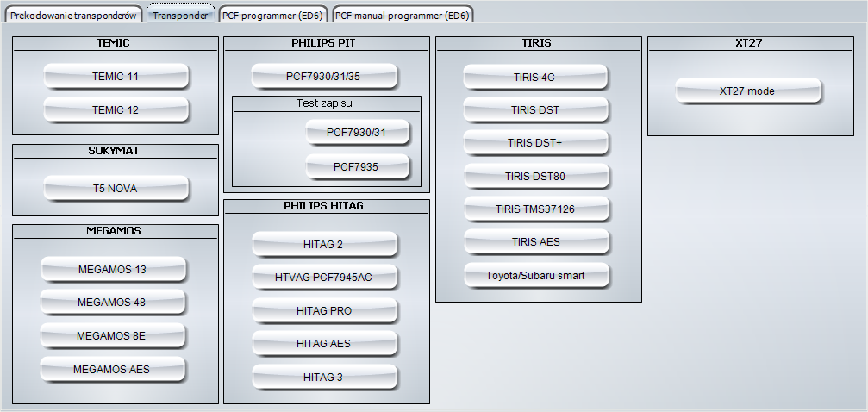Pick the TIRIS DST+ button
This screenshot has width=868, height=412.
536,142
